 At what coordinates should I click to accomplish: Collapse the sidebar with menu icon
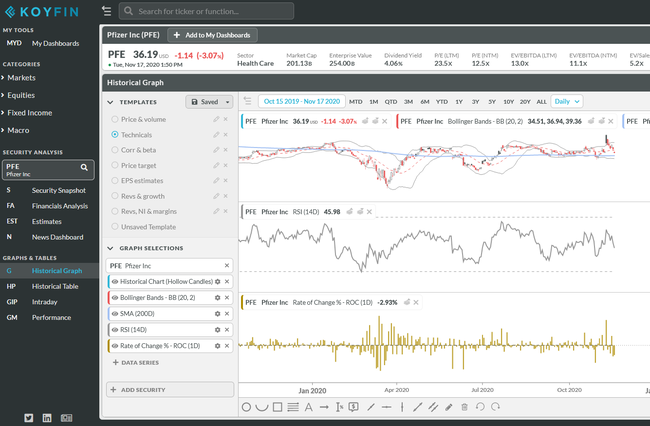(x=107, y=11)
